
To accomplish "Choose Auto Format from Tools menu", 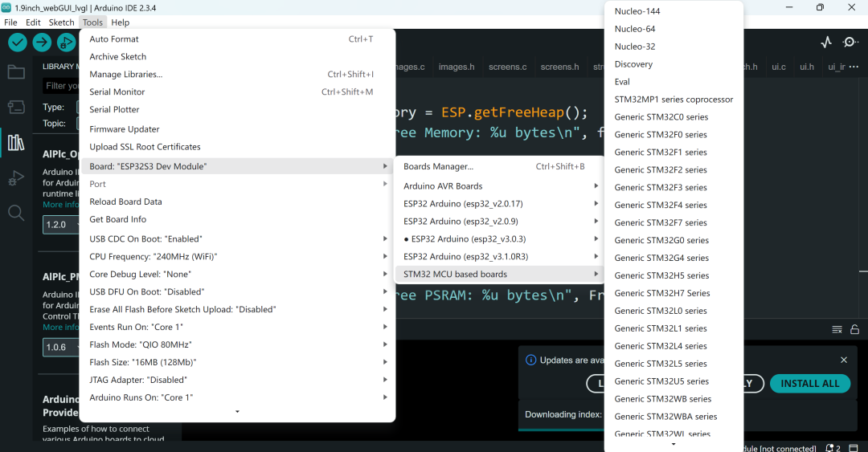I will tap(237, 39).
